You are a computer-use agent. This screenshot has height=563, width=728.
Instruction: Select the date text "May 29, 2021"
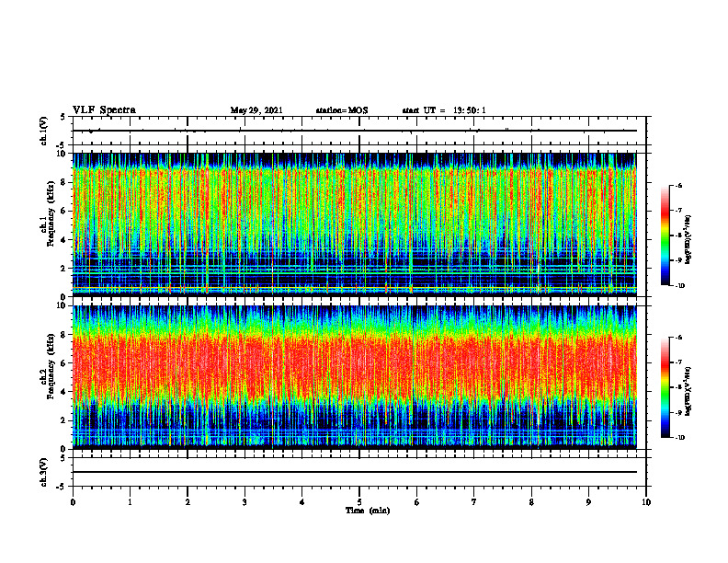click(256, 110)
